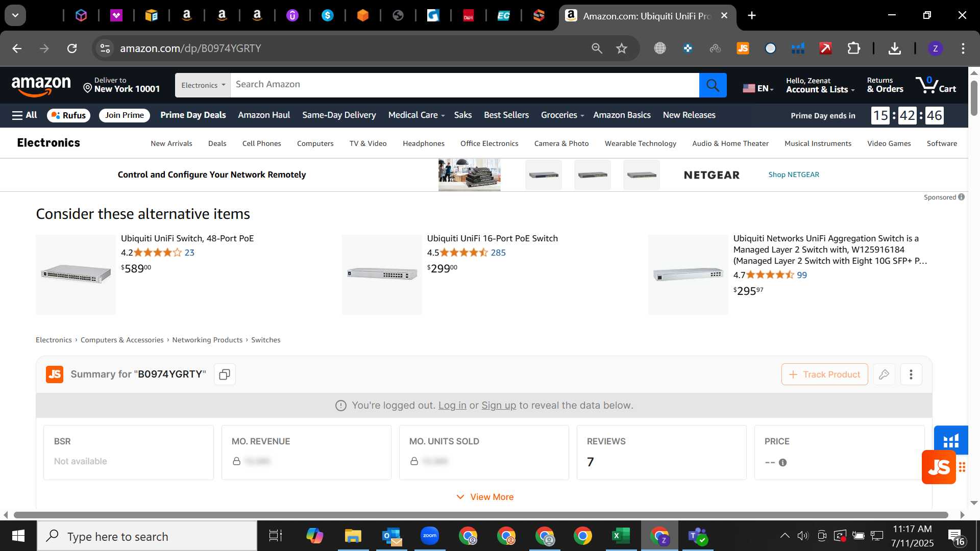980x551 pixels.
Task: Click the Jungle Scout extension icon in toolbar
Action: point(743,48)
